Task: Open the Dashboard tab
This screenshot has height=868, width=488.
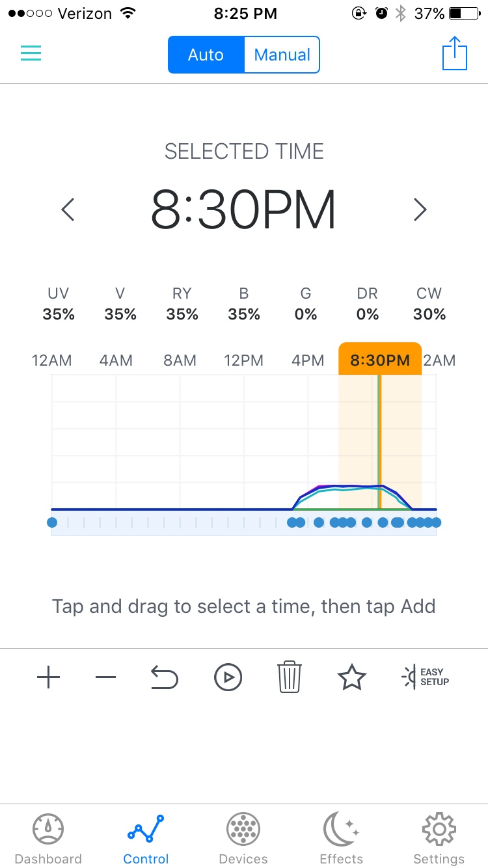Action: coord(48,839)
